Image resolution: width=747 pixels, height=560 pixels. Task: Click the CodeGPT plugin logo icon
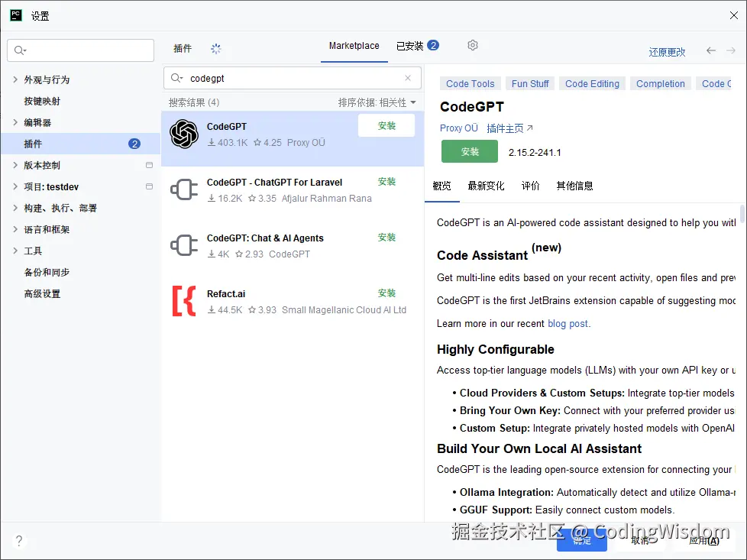(184, 134)
